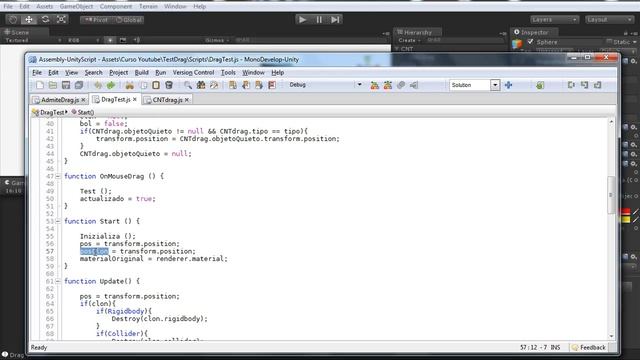Click the Replace icon after the binoculars
This screenshot has height=360, width=640.
[214, 85]
